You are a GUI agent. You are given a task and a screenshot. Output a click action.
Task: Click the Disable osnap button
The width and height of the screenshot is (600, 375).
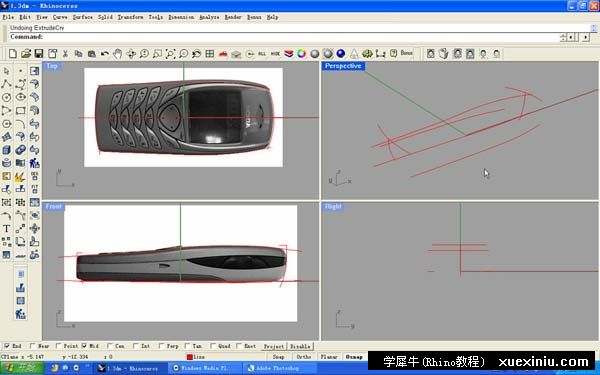(x=300, y=346)
